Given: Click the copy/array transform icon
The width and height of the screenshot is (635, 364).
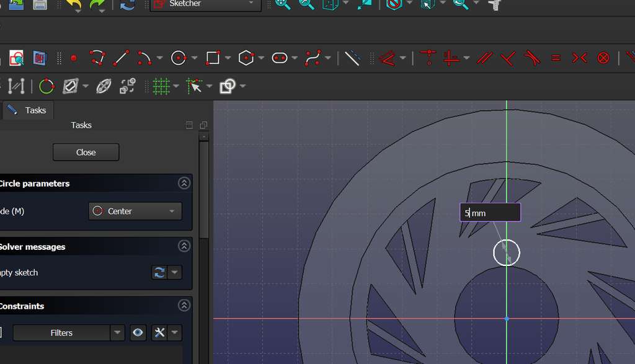Looking at the screenshot, I should [128, 86].
